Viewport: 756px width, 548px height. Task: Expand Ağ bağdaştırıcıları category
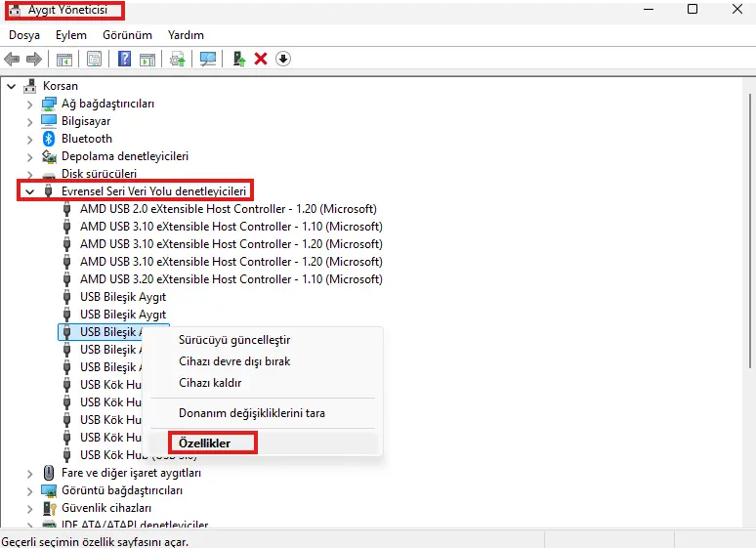pos(30,105)
